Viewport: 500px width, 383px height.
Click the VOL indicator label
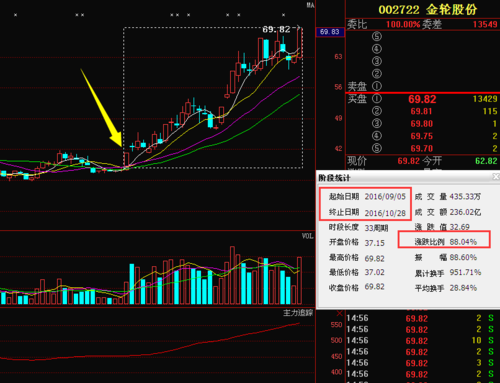coord(307,236)
